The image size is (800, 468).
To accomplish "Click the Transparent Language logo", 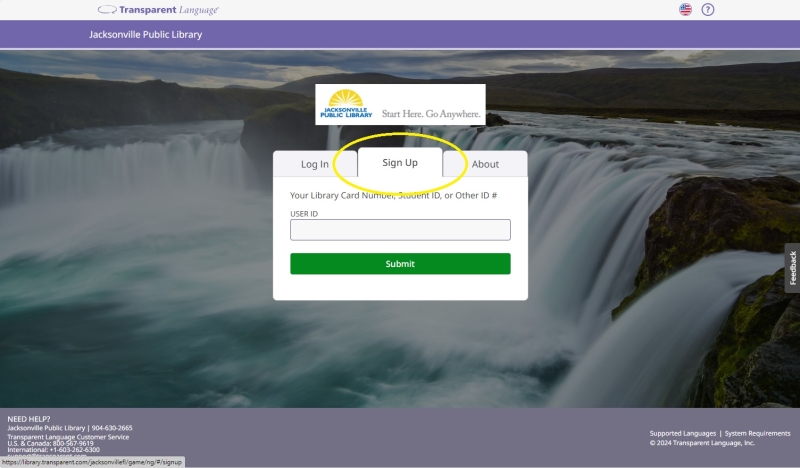I will [x=158, y=10].
